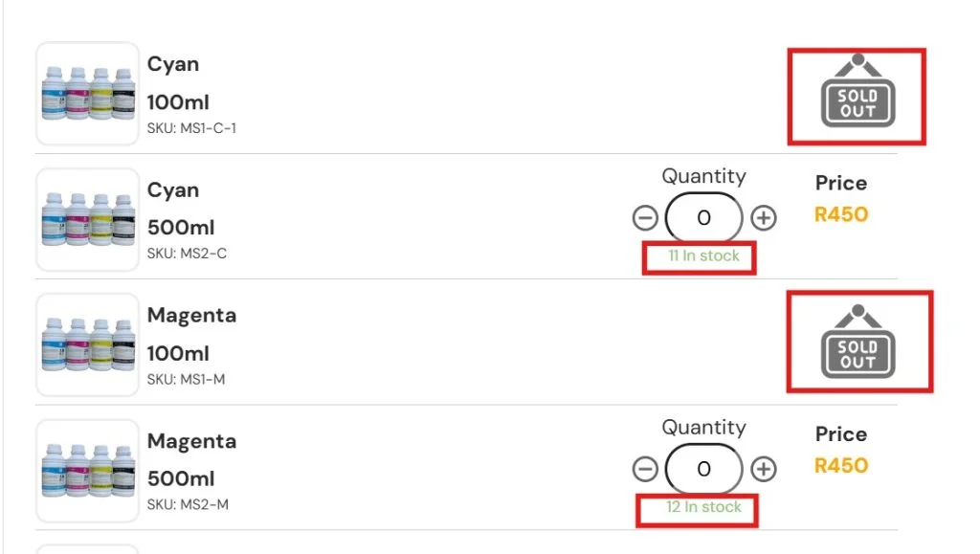Open the Cyan 500ml product thumbnail

(x=87, y=219)
